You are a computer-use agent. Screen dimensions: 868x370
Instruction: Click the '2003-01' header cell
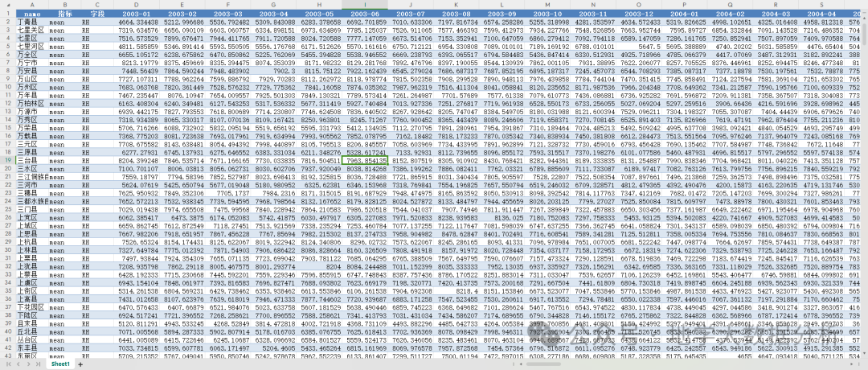136,13
